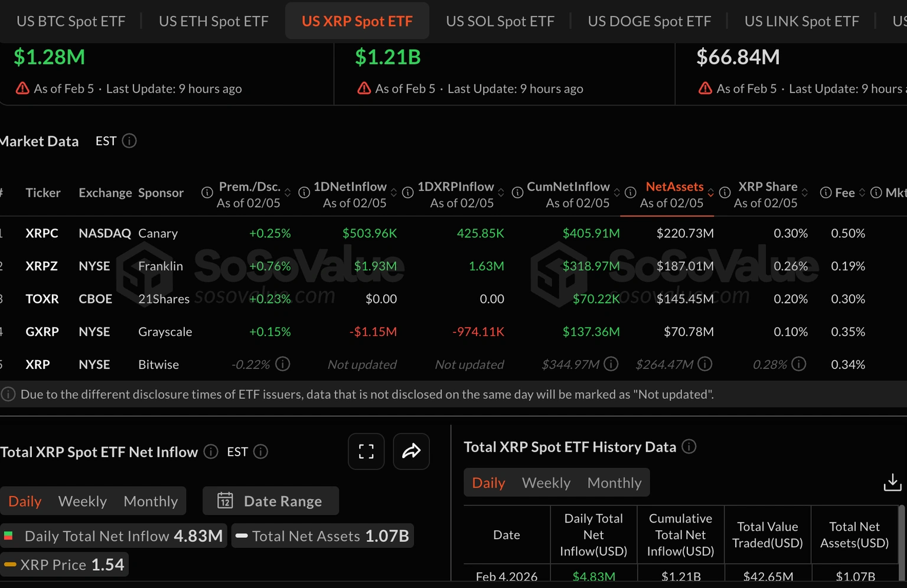Click the history table vertical scrollbar
The image size is (907, 588).
tap(902, 534)
